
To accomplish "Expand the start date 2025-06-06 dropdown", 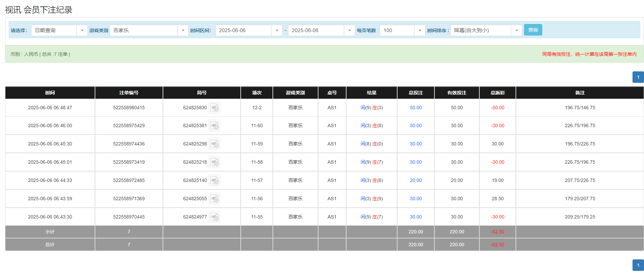I will [x=277, y=30].
